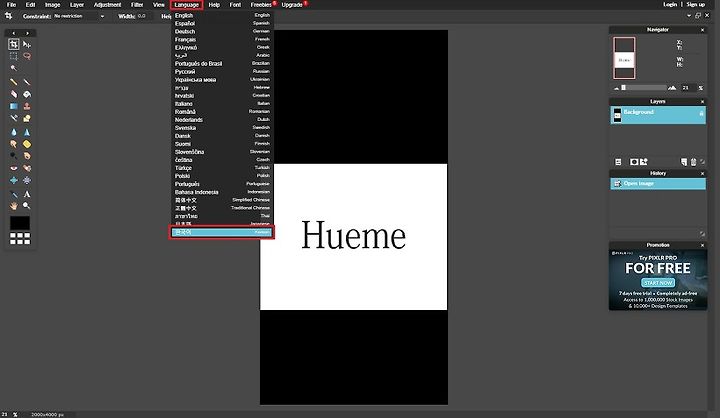The height and width of the screenshot is (418, 720).
Task: Select the Pinch tool
Action: point(27,180)
